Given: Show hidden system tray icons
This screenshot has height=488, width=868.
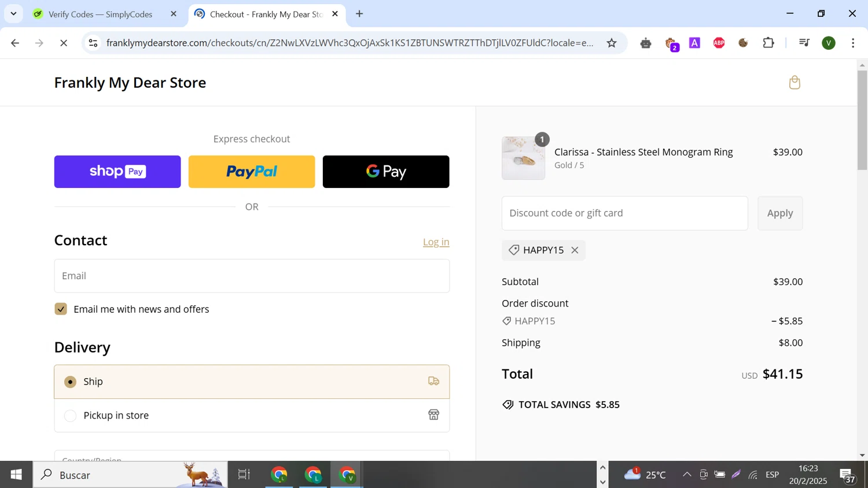Looking at the screenshot, I should pos(687,475).
